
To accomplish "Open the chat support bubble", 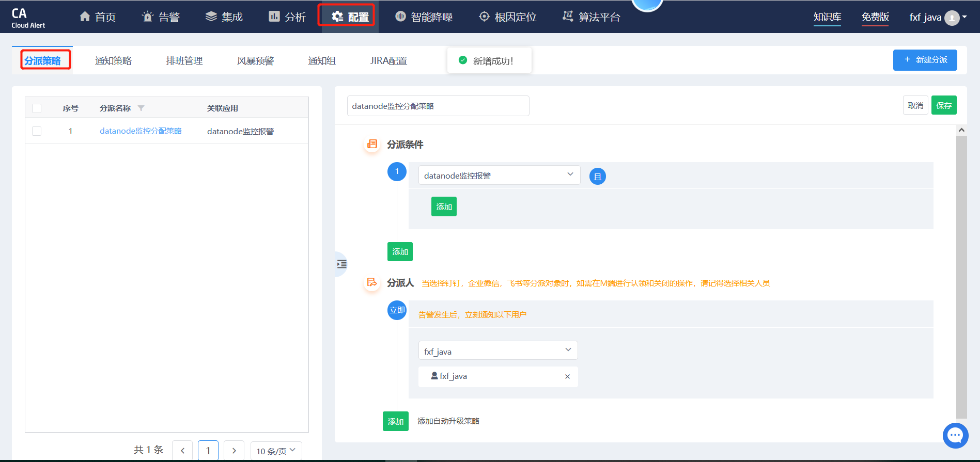I will pyautogui.click(x=955, y=436).
